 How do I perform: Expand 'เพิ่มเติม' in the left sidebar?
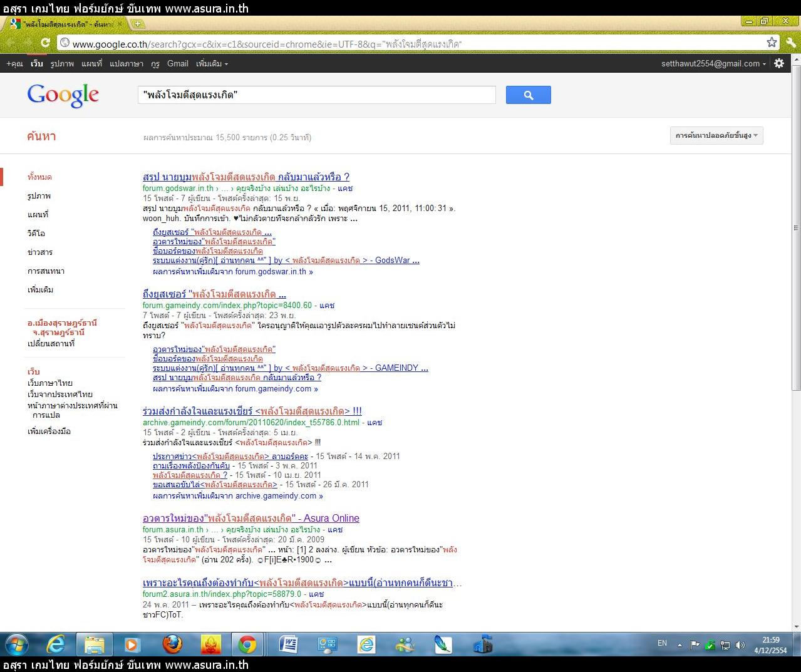40,290
